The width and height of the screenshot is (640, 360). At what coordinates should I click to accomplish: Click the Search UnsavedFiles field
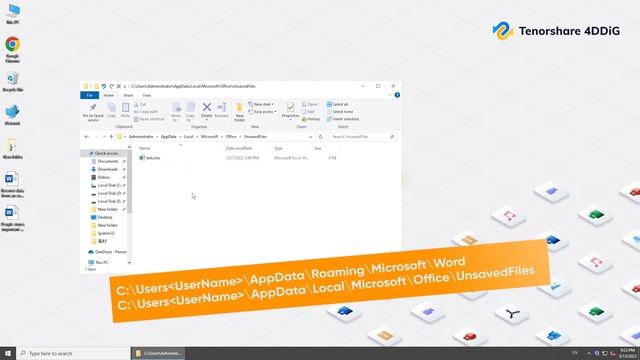[362, 137]
